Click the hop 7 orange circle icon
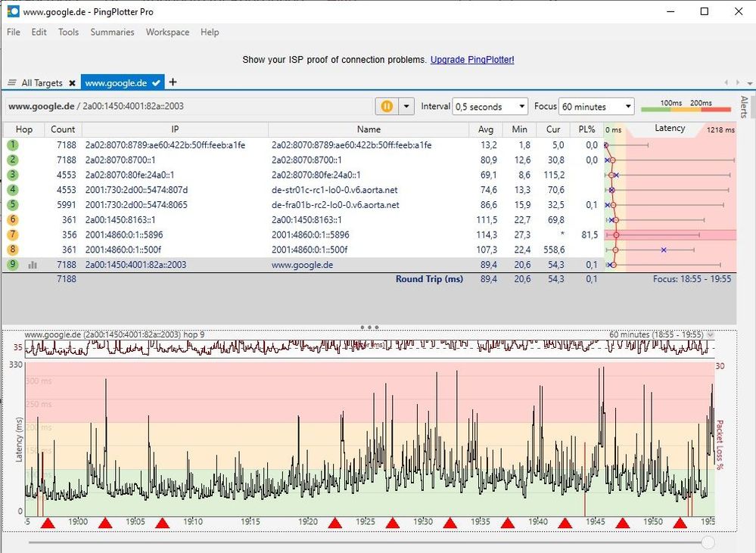This screenshot has height=553, width=756. point(13,235)
